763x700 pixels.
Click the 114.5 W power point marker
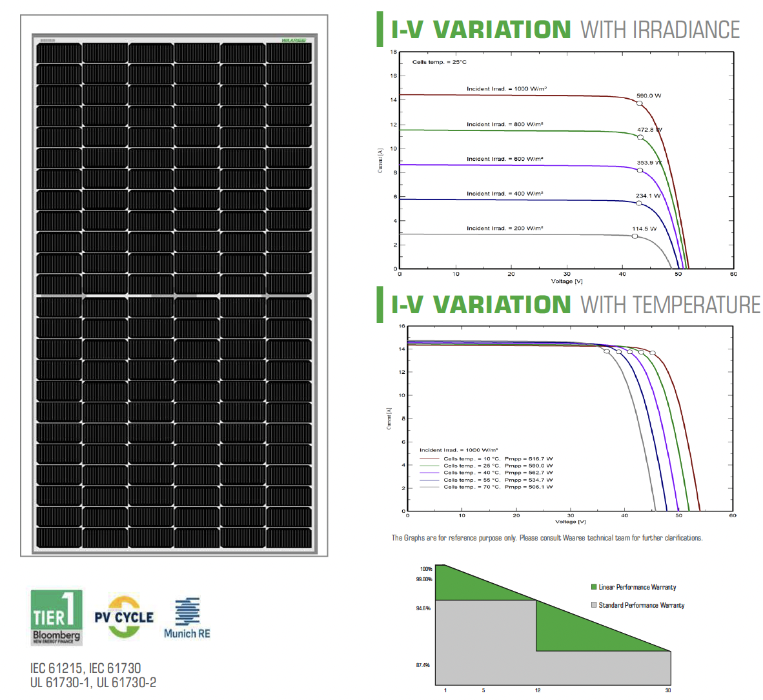click(635, 236)
